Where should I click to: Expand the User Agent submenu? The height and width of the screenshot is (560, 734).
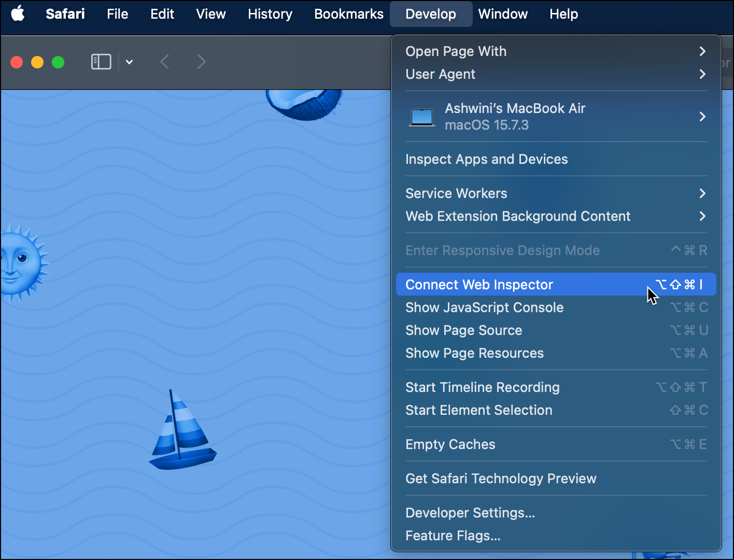[x=556, y=74]
